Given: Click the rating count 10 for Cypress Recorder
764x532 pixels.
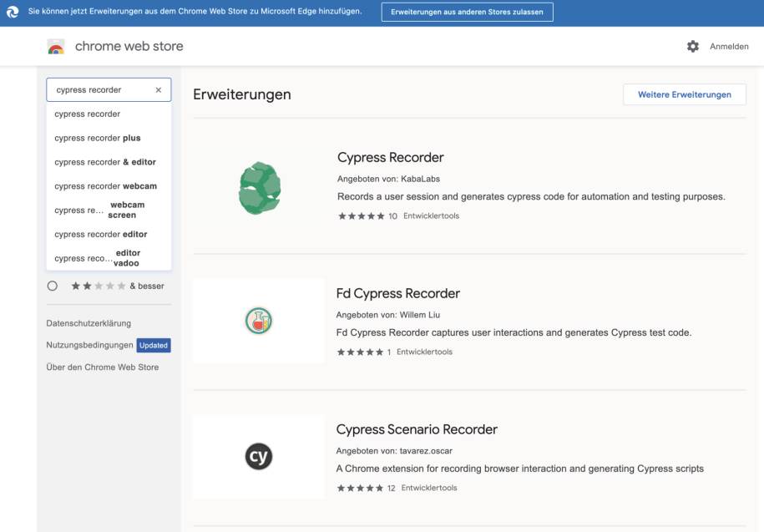Looking at the screenshot, I should pyautogui.click(x=392, y=216).
